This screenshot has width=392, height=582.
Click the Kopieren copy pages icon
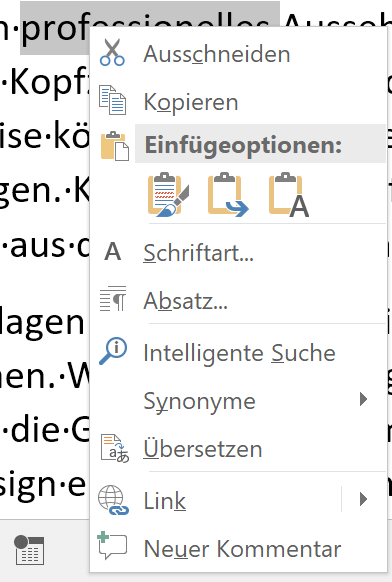point(112,100)
